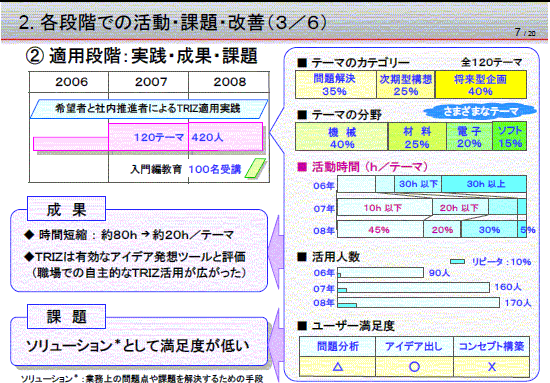Click the 将来型企画 40% yellow block
The width and height of the screenshot is (550, 383).
click(x=481, y=85)
